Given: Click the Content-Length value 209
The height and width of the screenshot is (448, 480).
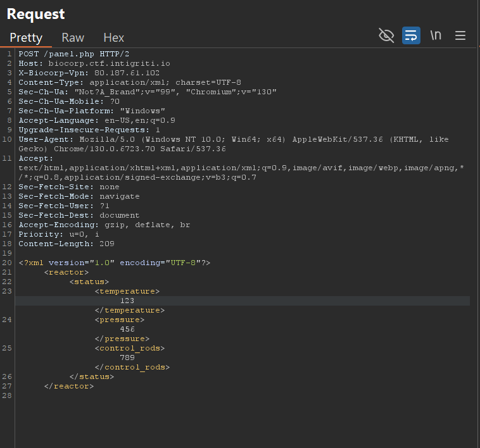Looking at the screenshot, I should pyautogui.click(x=107, y=244).
